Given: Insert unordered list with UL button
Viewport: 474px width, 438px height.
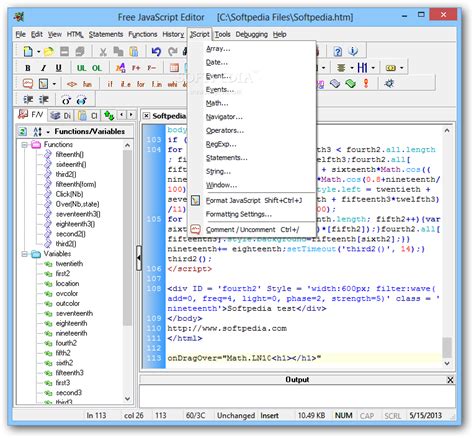Looking at the screenshot, I should point(81,68).
